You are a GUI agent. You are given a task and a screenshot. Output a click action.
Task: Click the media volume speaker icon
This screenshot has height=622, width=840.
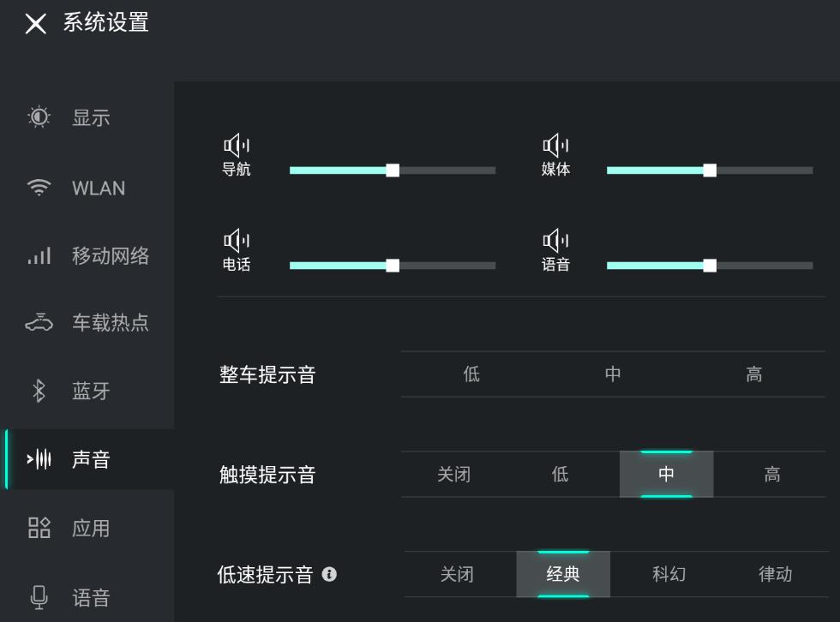(x=555, y=146)
